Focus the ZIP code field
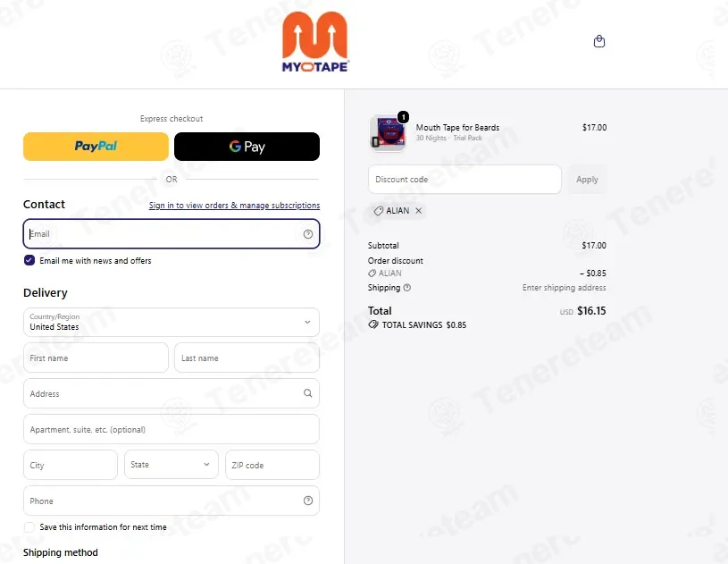This screenshot has width=728, height=564. 272,465
